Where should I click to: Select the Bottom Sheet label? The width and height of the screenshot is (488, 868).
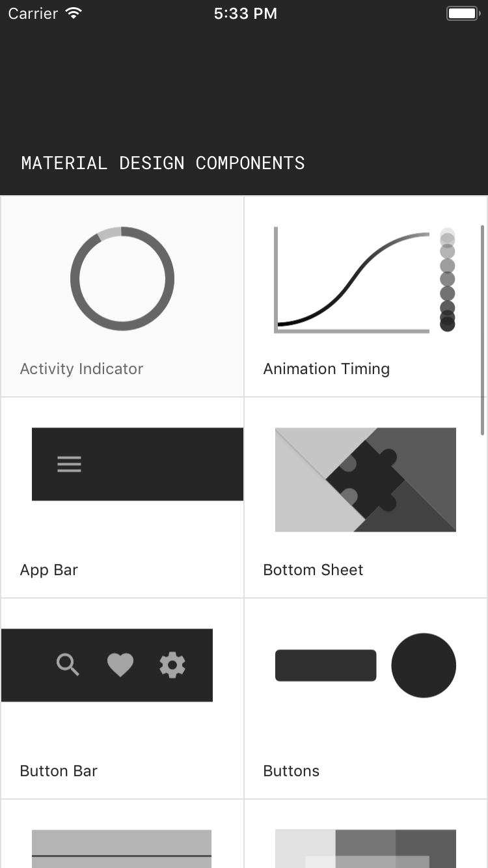(313, 570)
